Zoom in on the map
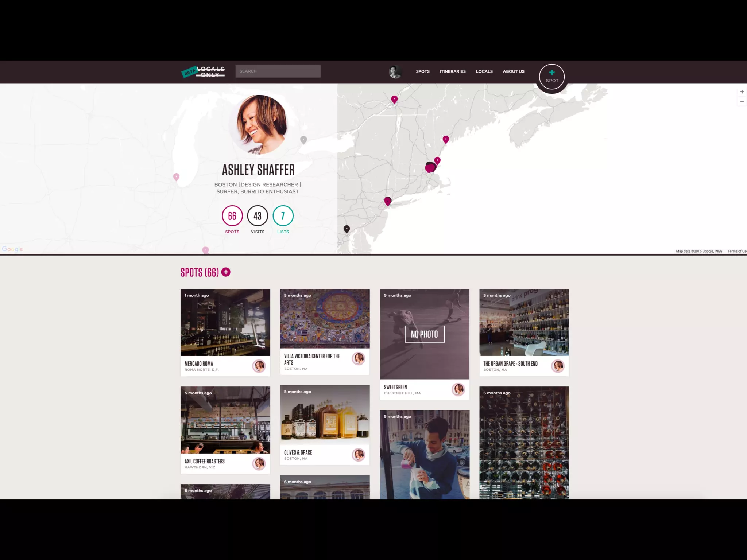This screenshot has height=560, width=747. (x=742, y=92)
